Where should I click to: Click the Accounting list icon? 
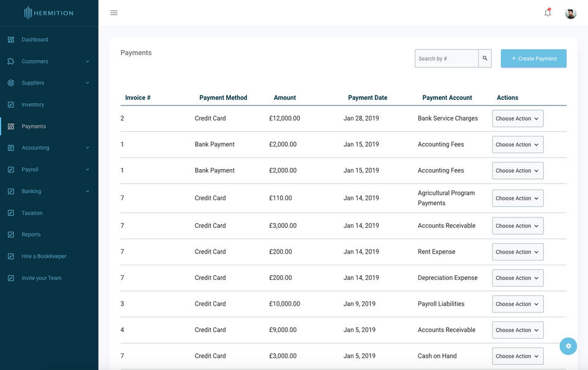[x=11, y=148]
